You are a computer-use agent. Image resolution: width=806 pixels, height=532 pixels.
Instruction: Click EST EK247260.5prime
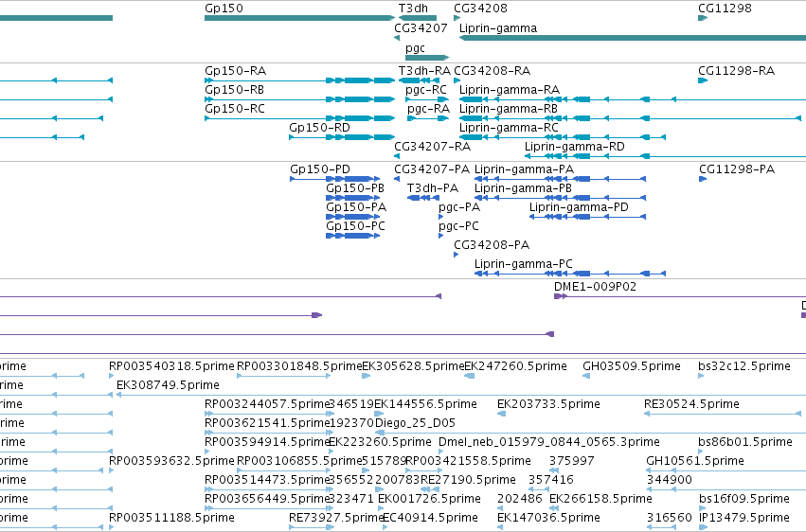pos(515,366)
